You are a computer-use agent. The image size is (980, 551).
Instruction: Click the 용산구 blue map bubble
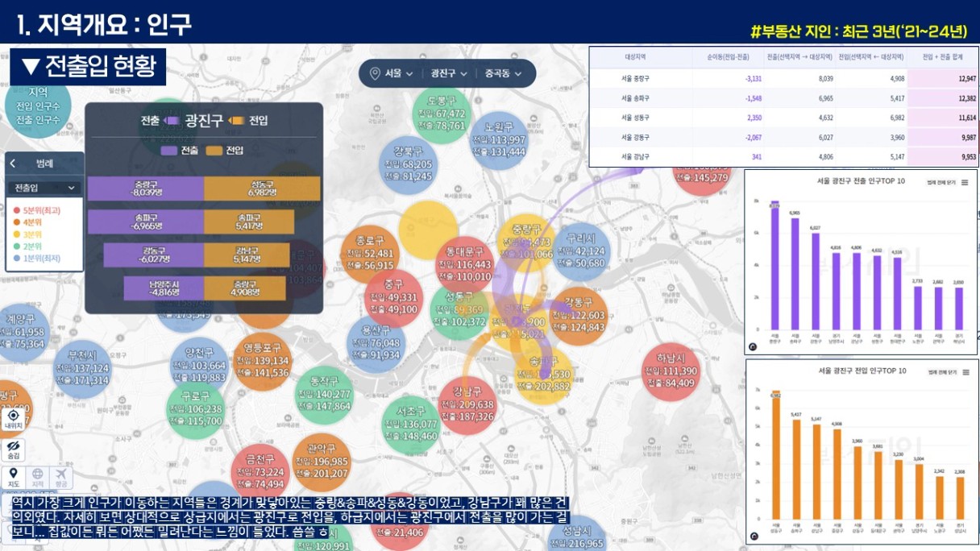point(375,342)
